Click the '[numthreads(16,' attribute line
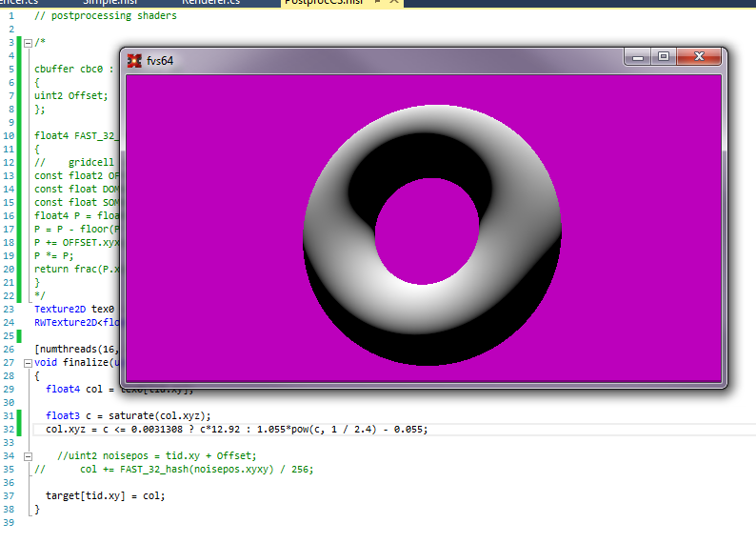Viewport: 756px width, 543px height. pyautogui.click(x=76, y=350)
